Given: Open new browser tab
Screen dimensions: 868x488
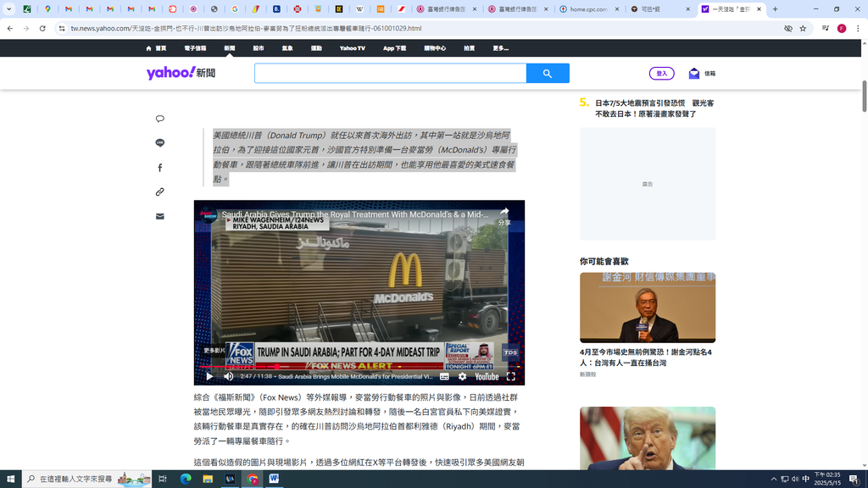Looking at the screenshot, I should tap(775, 8).
